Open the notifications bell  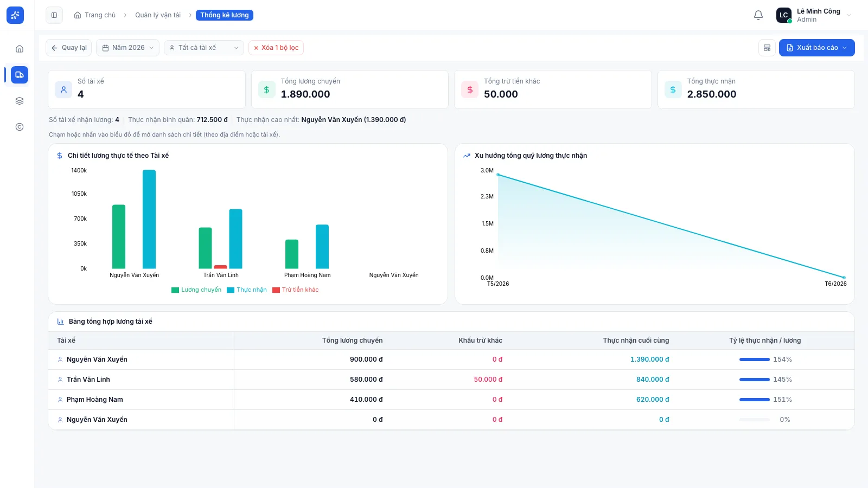pyautogui.click(x=758, y=15)
